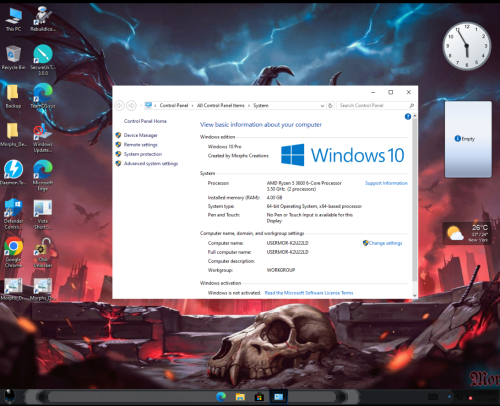Select the Morphs_De... folder on desktop
The width and height of the screenshot is (500, 406).
[x=13, y=134]
